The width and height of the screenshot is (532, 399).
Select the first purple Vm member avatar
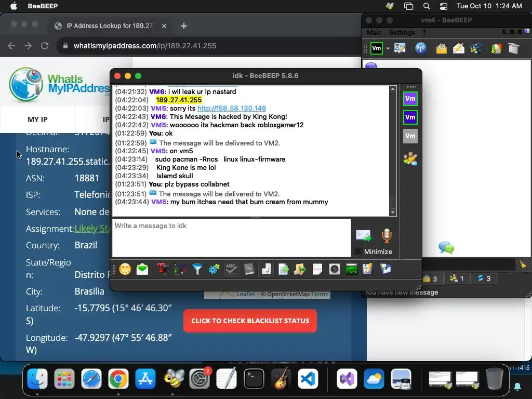[410, 99]
